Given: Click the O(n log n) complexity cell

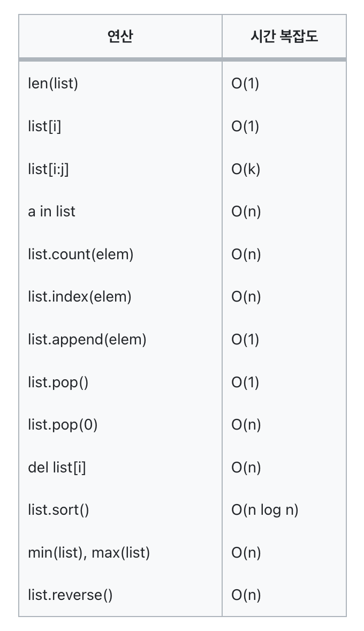Looking at the screenshot, I should coord(284,510).
